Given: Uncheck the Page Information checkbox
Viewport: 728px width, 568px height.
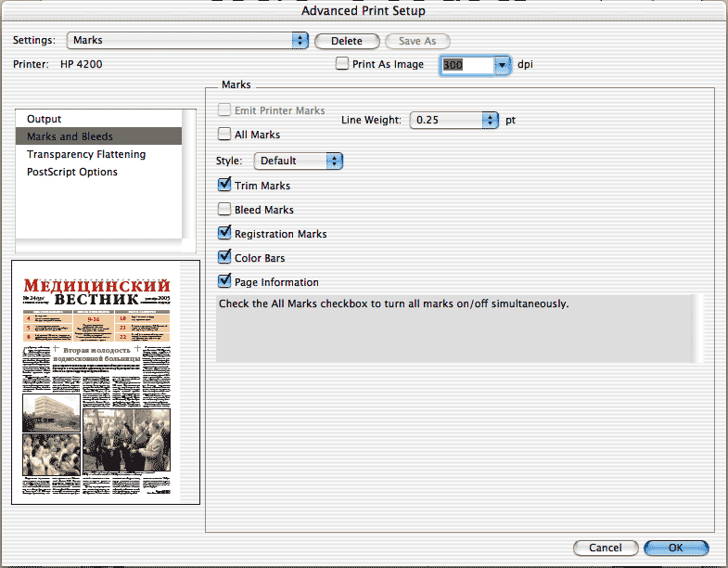Looking at the screenshot, I should [224, 281].
